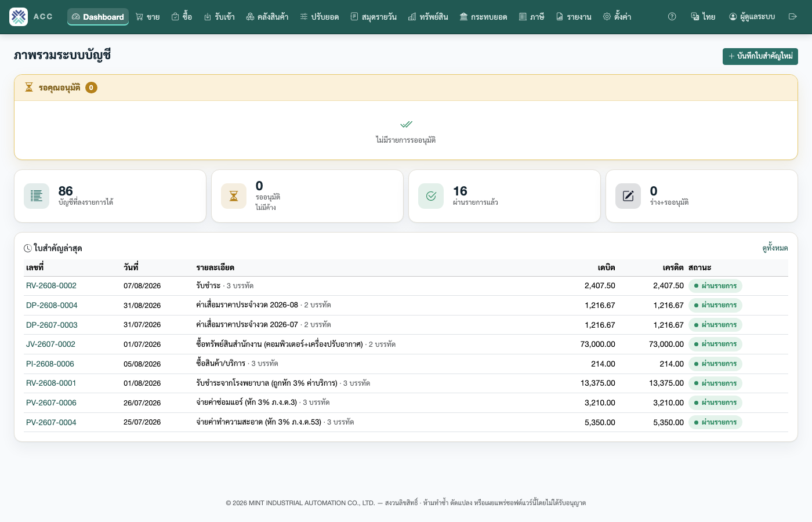812x522 pixels.
Task: Open voucher PV-2607-0004
Action: click(x=51, y=423)
